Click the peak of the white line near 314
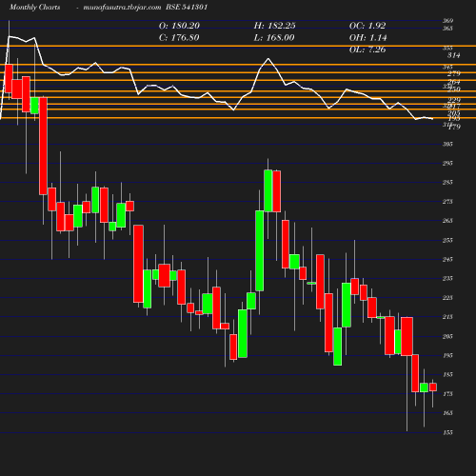The width and height of the screenshot is (476, 476). tap(268, 58)
